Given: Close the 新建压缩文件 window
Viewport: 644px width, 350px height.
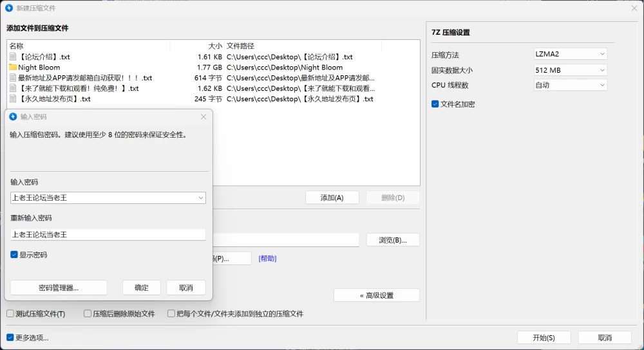Looking at the screenshot, I should [634, 8].
